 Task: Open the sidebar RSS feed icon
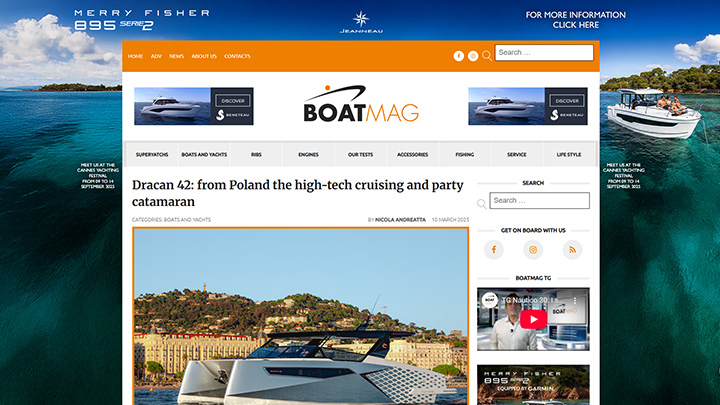[573, 250]
